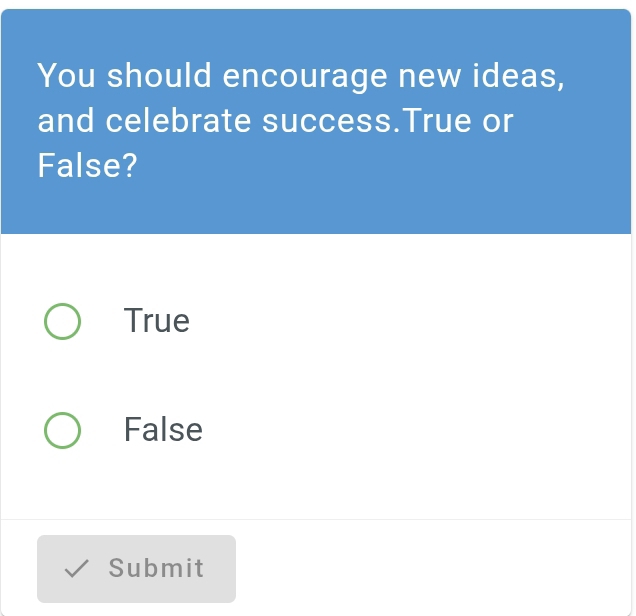This screenshot has height=616, width=636.
Task: Click the white space above True option
Action: tap(300, 262)
